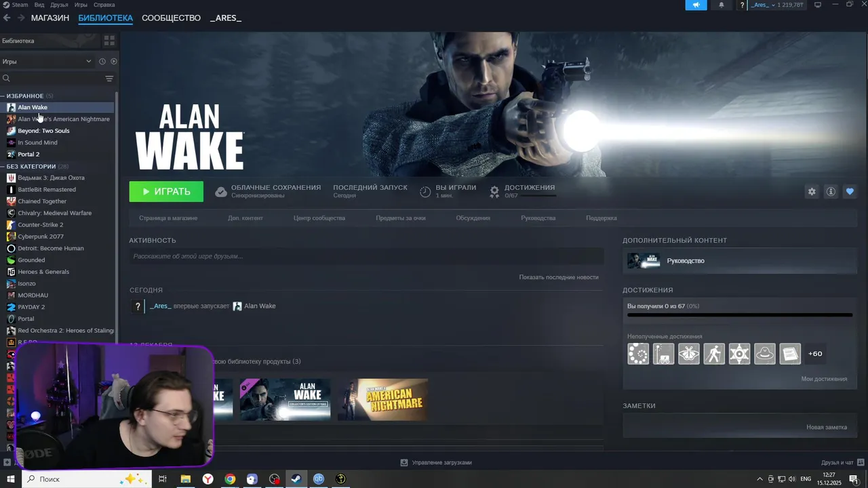Open the Игры library filter dropdown
Image resolution: width=868 pixels, height=488 pixels.
(47, 61)
